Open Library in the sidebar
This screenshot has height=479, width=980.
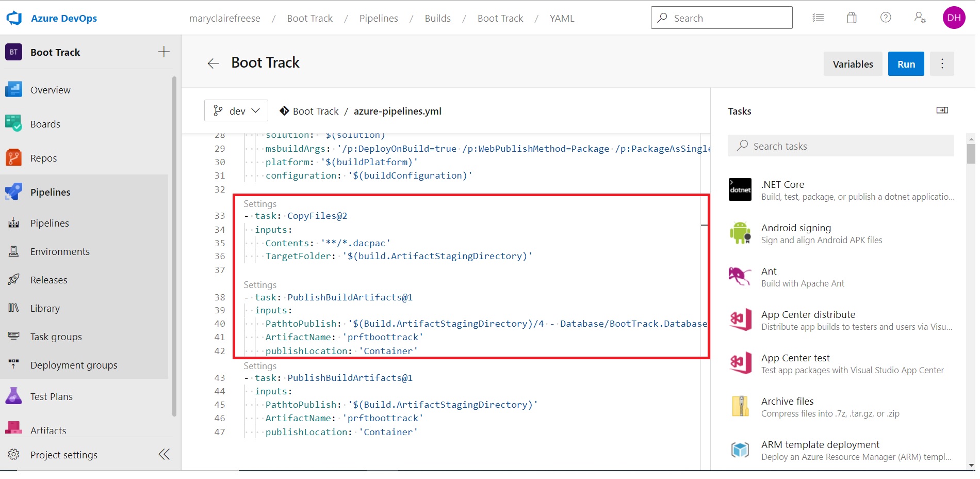pyautogui.click(x=45, y=308)
